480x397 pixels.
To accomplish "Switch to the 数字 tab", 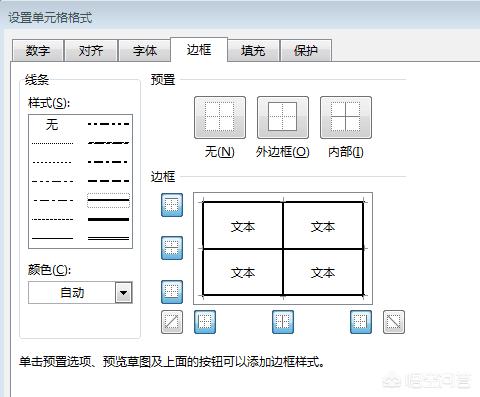I will 38,51.
